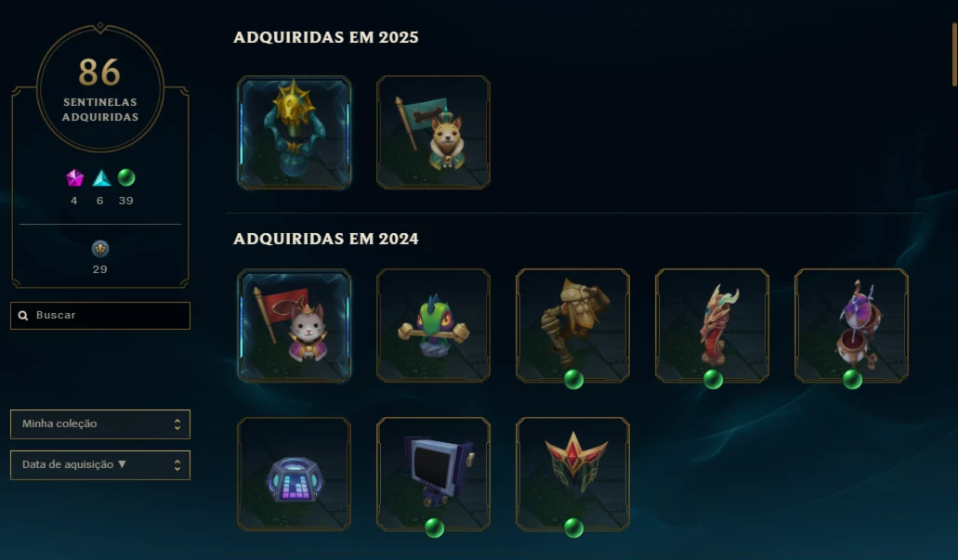
Task: Choose the green creature with bone ward
Action: [433, 325]
